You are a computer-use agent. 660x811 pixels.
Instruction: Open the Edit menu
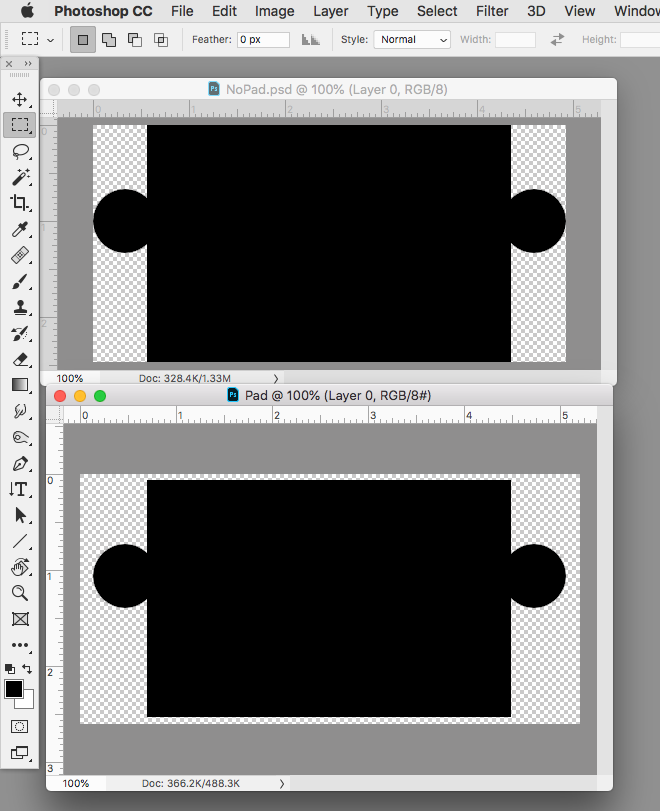point(224,11)
